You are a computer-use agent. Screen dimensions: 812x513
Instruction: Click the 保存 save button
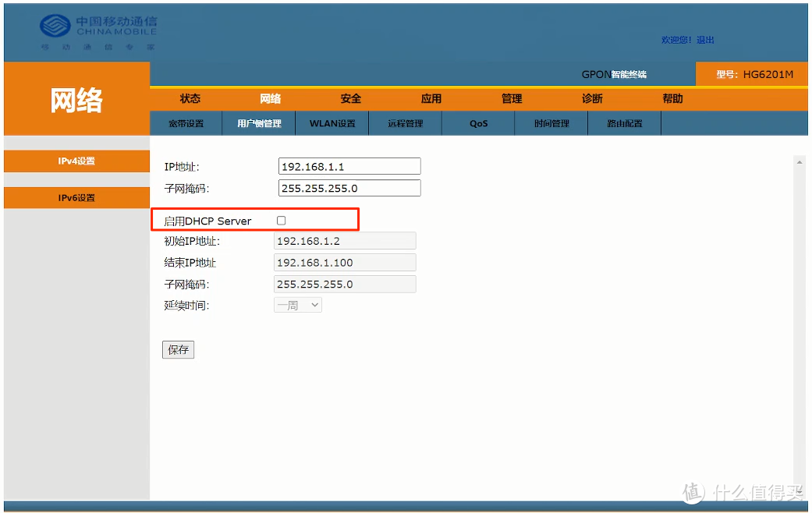tap(178, 349)
